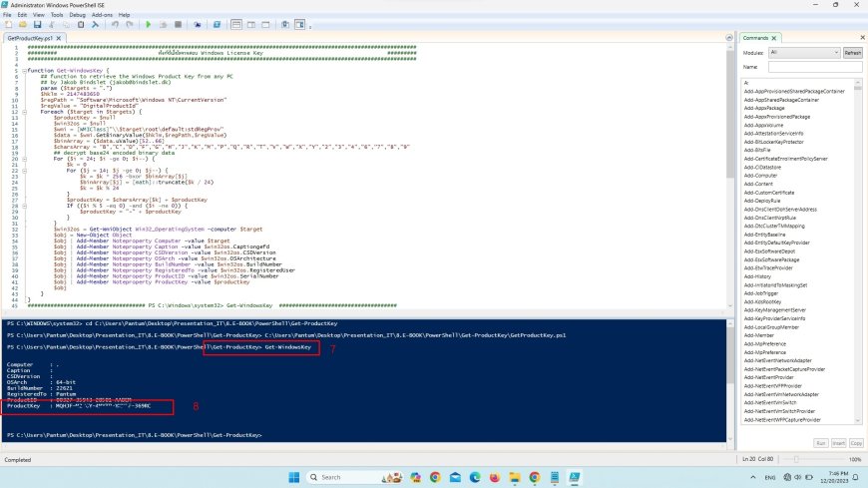This screenshot has width=868, height=488.
Task: Open the Debug menu
Action: point(78,15)
